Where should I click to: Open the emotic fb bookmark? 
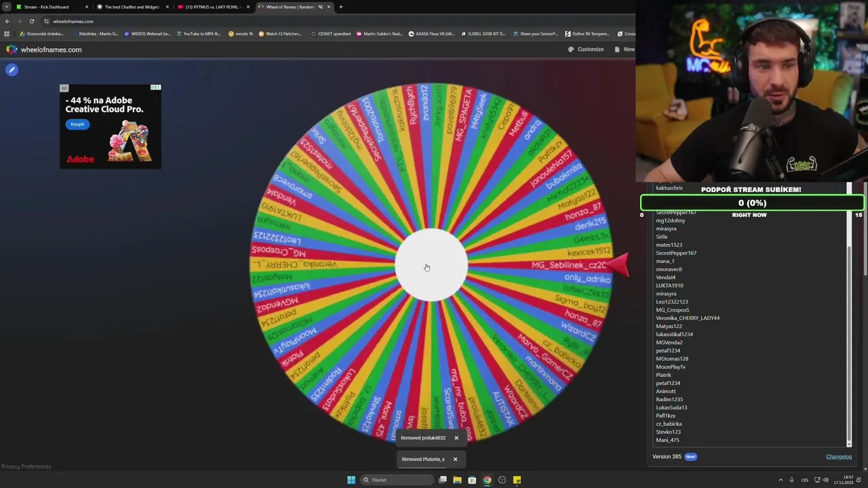(x=241, y=34)
